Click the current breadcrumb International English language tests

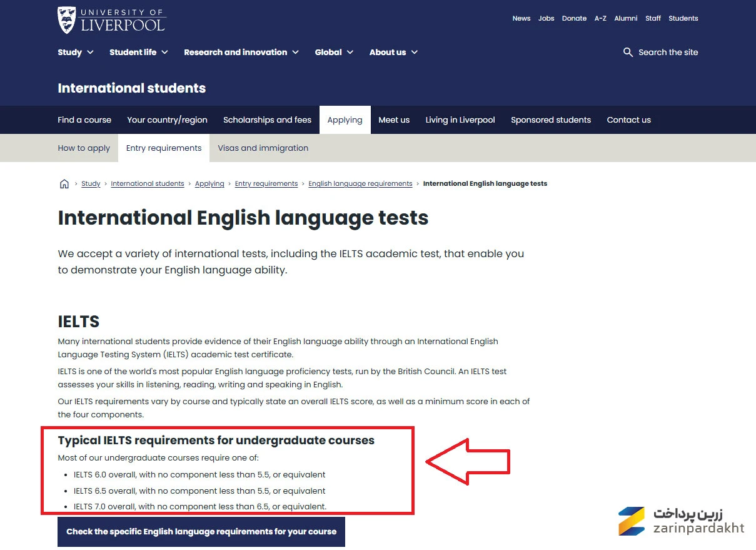pos(485,184)
